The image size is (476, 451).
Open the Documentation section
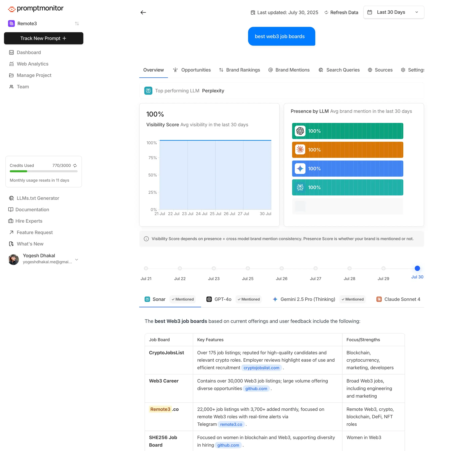(32, 209)
